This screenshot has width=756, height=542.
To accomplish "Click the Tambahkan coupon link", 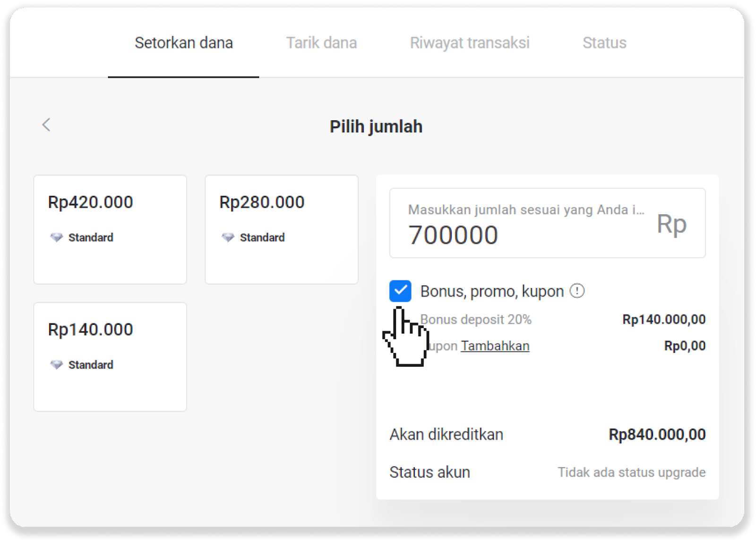I will [x=495, y=346].
